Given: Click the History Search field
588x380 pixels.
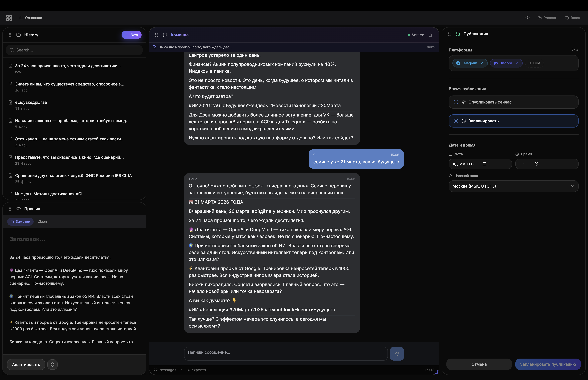Looking at the screenshot, I should (74, 50).
